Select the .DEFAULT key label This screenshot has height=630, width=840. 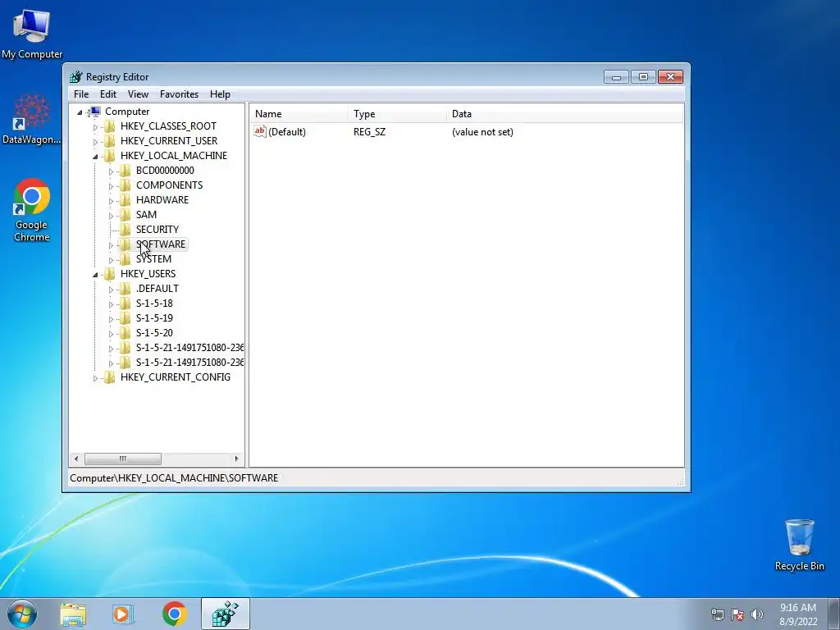point(157,289)
